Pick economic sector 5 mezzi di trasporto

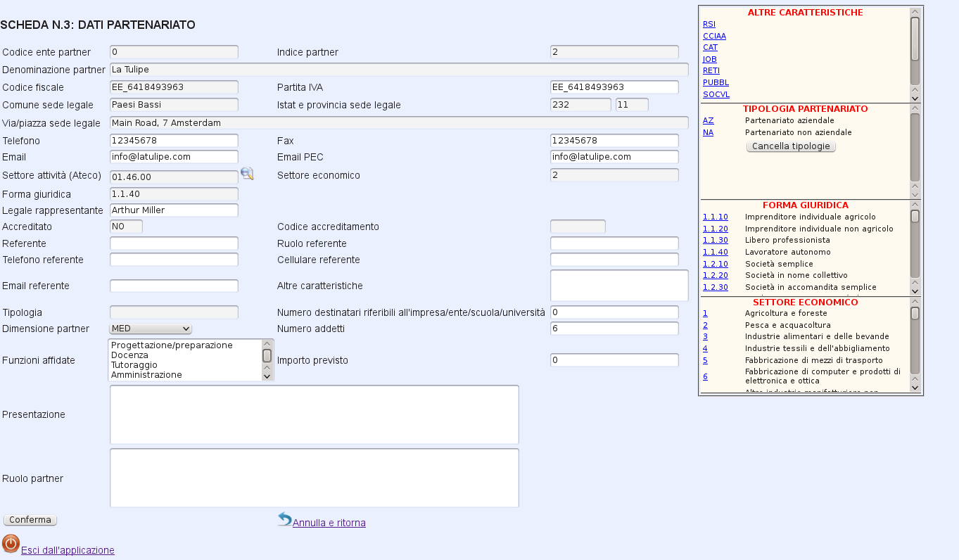coord(705,360)
